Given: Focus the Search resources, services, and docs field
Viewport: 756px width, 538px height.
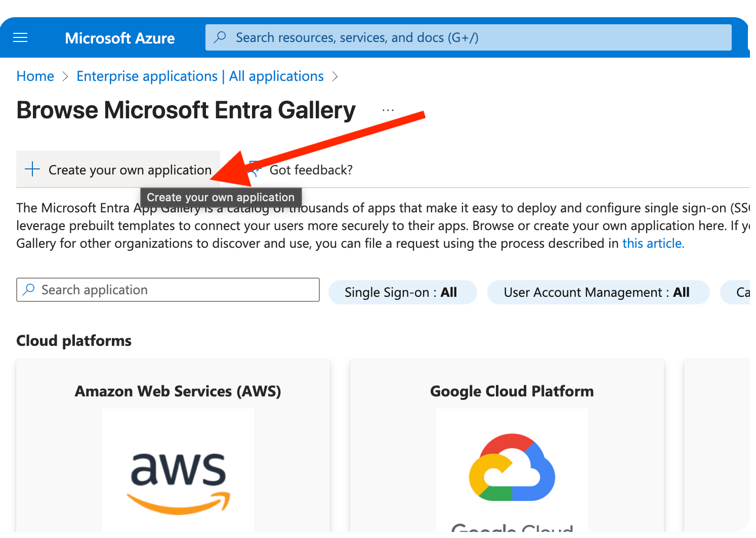Looking at the screenshot, I should coord(455,37).
